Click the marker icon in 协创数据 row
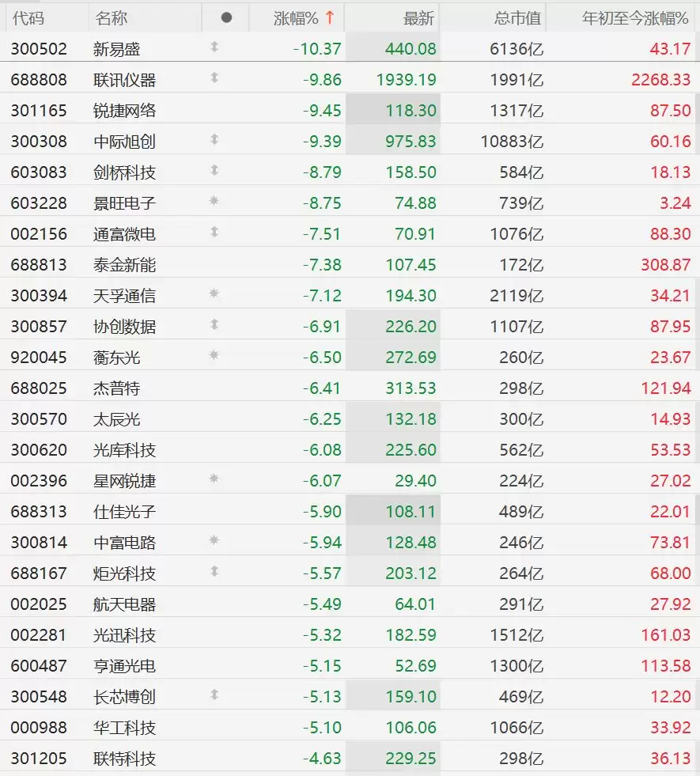The height and width of the screenshot is (776, 700). [214, 324]
